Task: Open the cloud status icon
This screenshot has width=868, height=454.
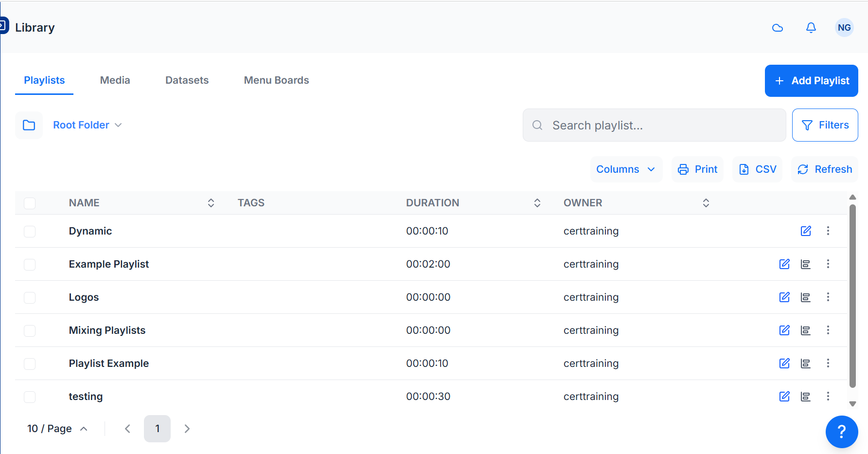Action: click(778, 28)
